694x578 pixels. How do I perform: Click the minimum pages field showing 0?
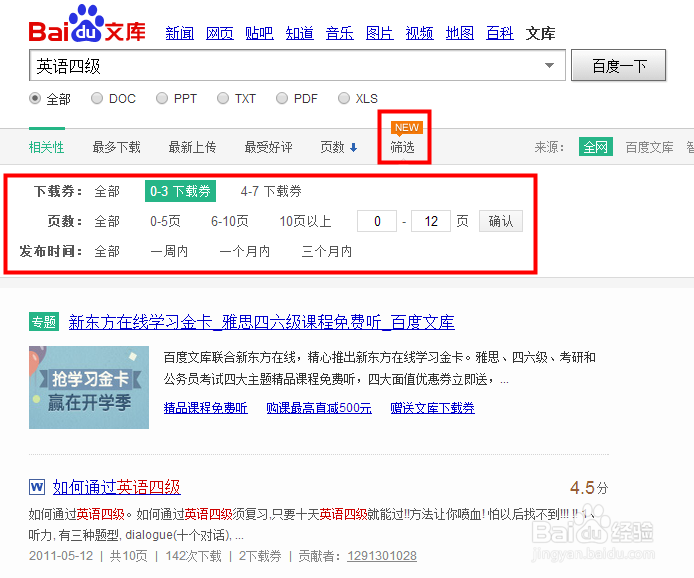tap(377, 221)
